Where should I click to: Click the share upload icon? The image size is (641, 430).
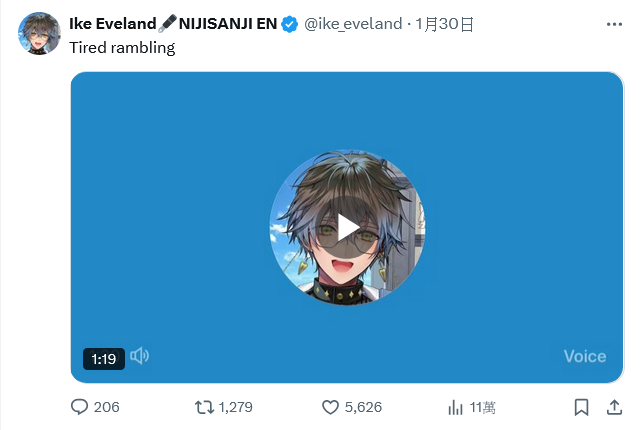click(614, 407)
